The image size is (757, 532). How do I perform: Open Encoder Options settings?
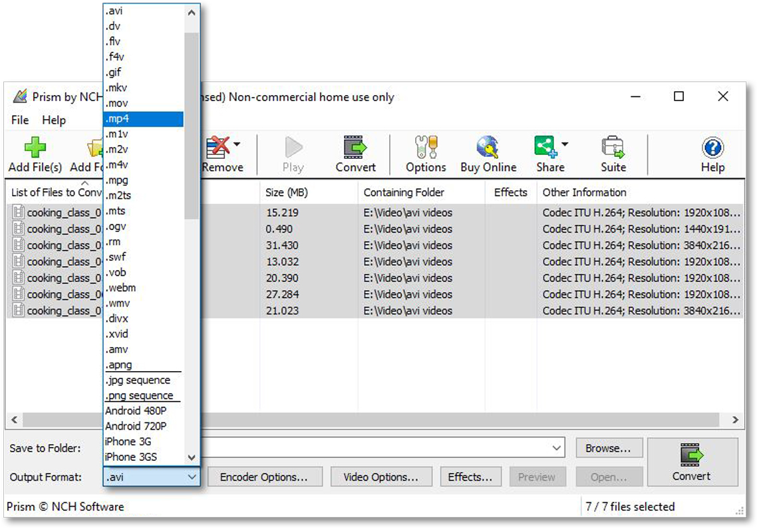(265, 477)
